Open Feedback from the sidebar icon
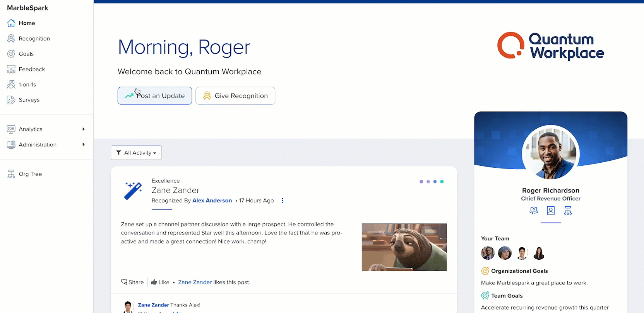The image size is (644, 313). pyautogui.click(x=11, y=69)
